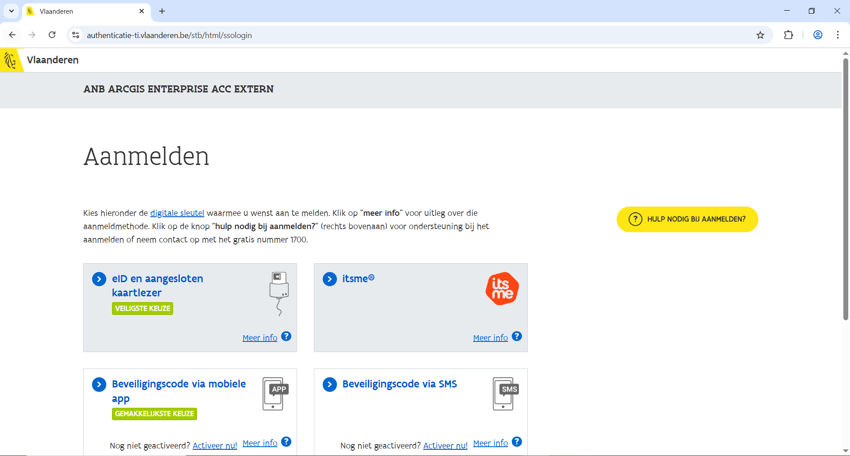Click question mark icon next to eID Meer info

pos(286,336)
